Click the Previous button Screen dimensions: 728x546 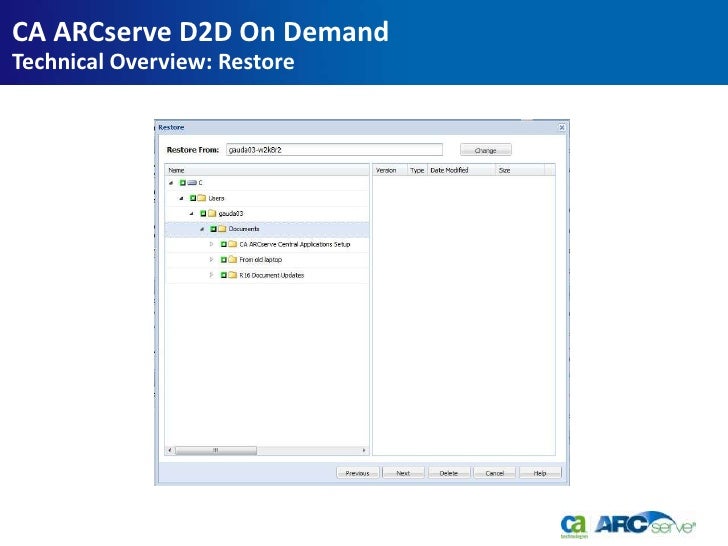pos(358,473)
